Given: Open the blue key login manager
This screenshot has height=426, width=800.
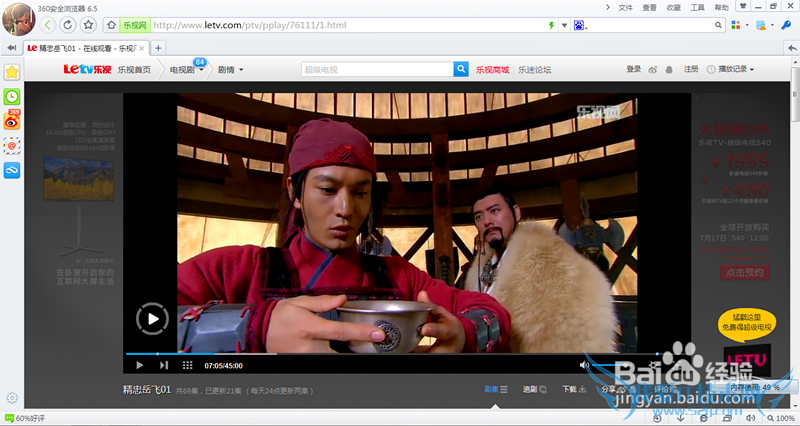Looking at the screenshot, I should click(786, 24).
